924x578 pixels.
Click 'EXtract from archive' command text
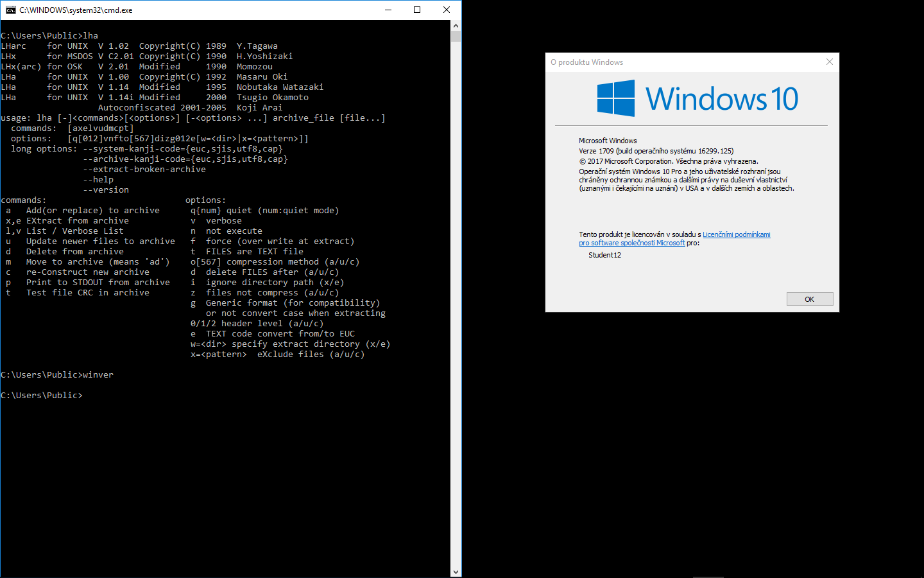[78, 221]
